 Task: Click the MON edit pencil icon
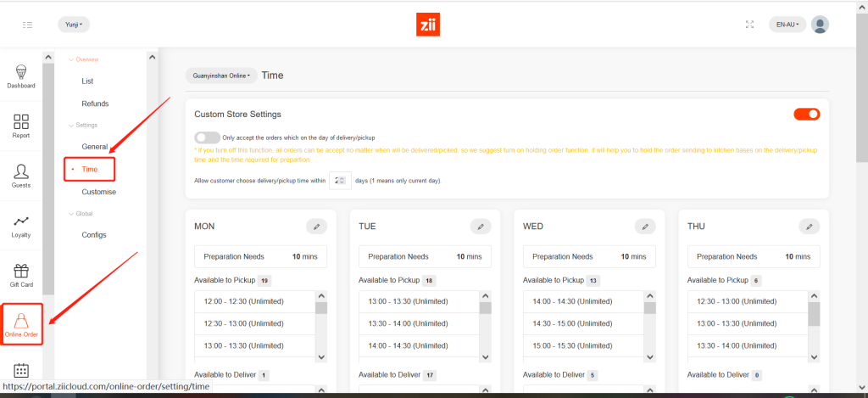coord(316,227)
